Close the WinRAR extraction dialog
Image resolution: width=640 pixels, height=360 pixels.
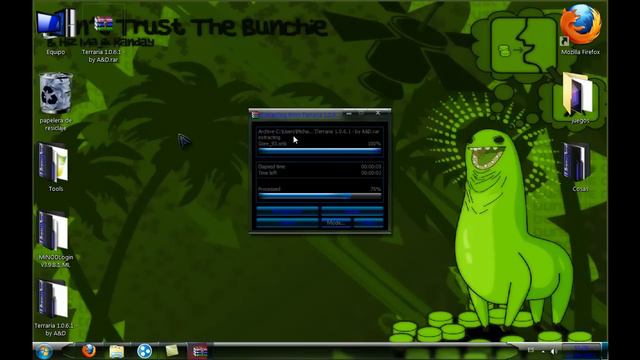point(378,113)
